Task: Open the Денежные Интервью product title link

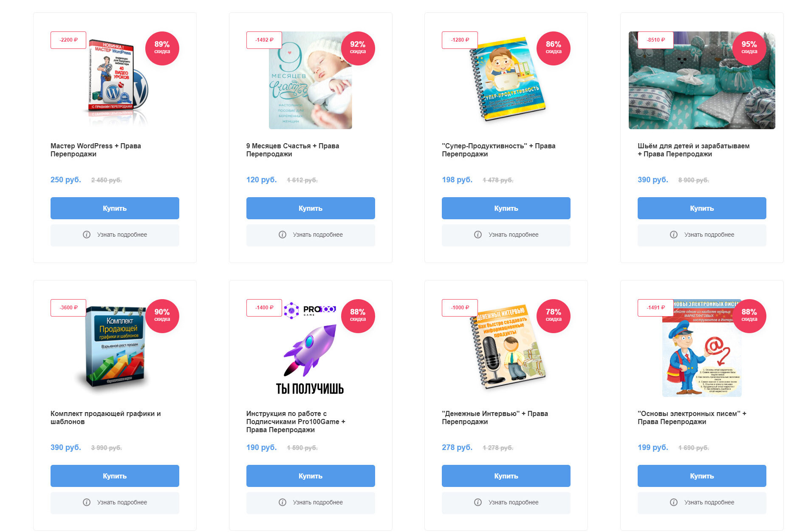Action: [495, 418]
